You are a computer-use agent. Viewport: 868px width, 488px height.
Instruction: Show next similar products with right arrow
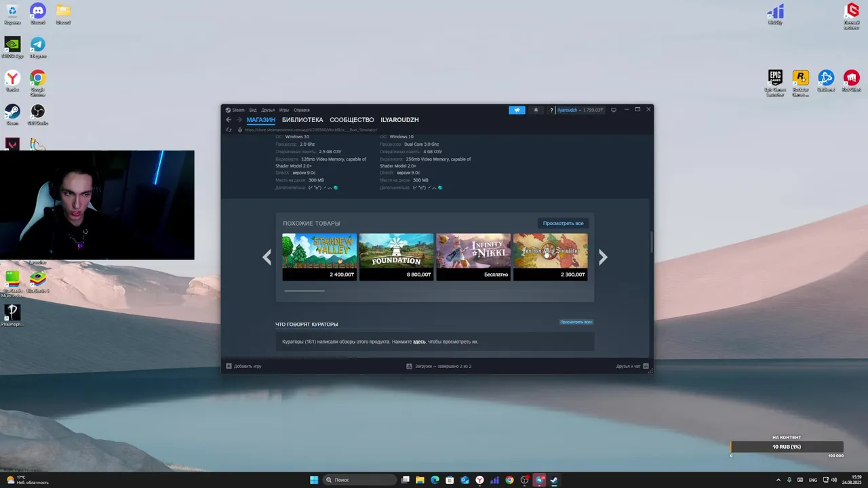tap(603, 257)
